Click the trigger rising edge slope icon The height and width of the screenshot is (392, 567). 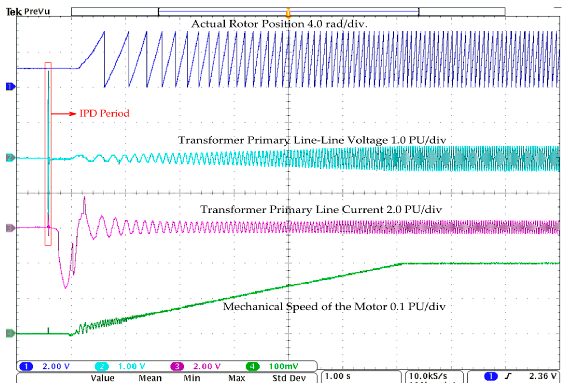click(508, 376)
